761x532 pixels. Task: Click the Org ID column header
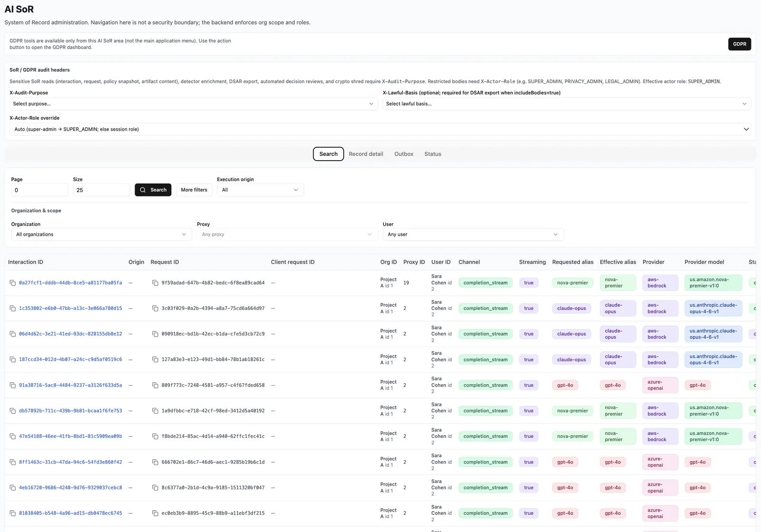pyautogui.click(x=389, y=262)
